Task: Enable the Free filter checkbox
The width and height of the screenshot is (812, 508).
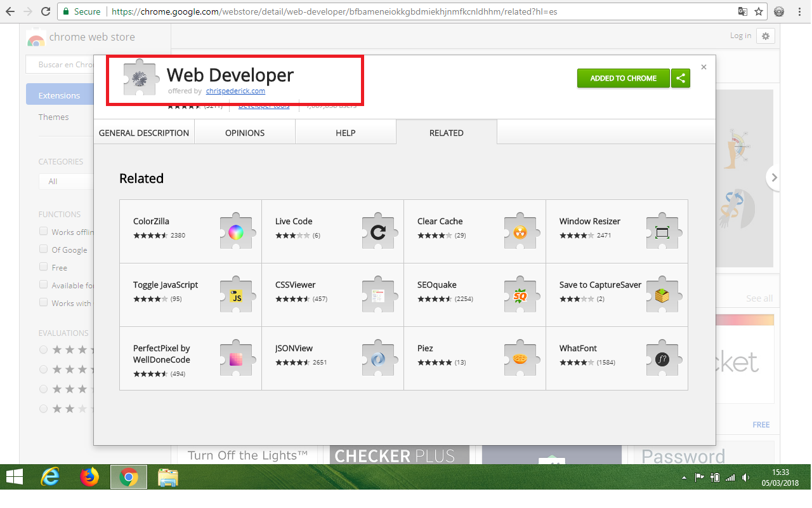Action: 43,267
